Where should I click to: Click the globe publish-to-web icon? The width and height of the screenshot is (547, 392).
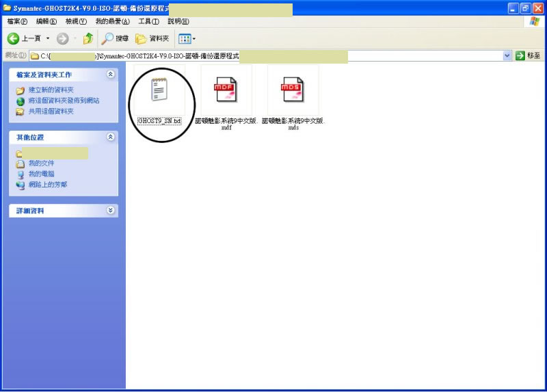tap(21, 101)
